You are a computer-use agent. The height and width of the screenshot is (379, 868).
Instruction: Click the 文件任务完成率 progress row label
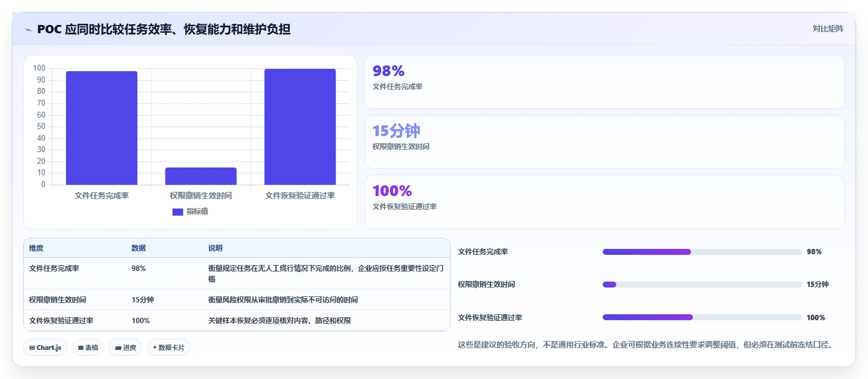pyautogui.click(x=483, y=252)
